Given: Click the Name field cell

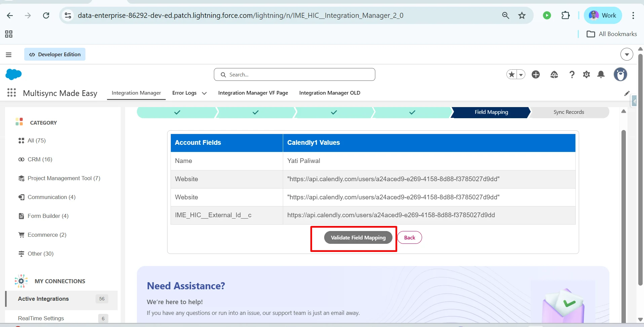Looking at the screenshot, I should coord(227,161).
